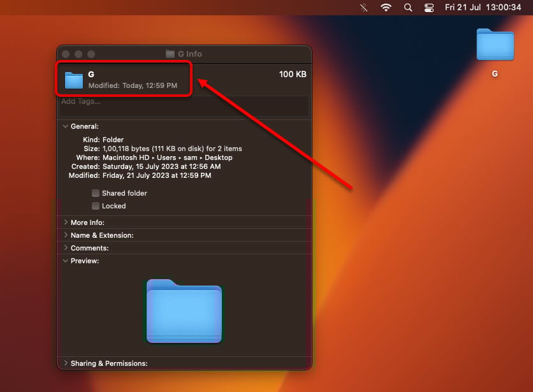Click the Kind: Folder value

coord(113,140)
